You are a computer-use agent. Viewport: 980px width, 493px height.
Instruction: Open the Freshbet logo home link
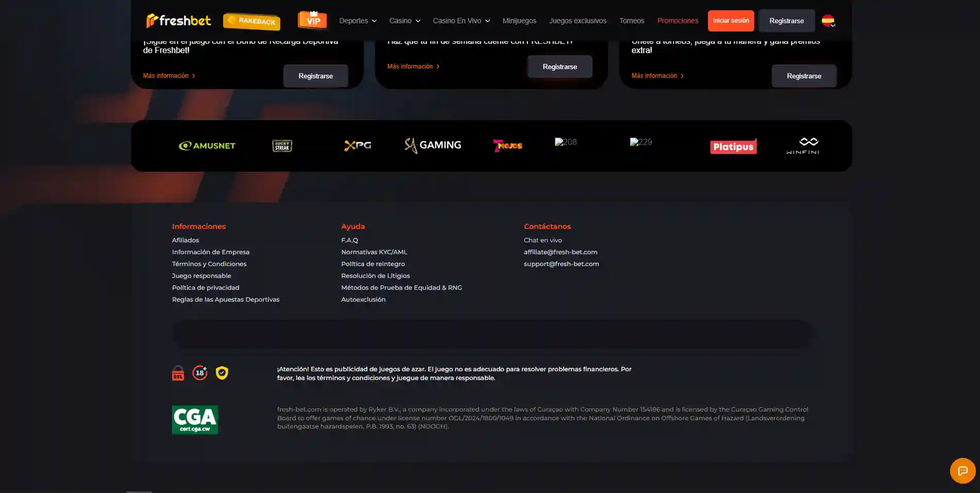(x=179, y=21)
